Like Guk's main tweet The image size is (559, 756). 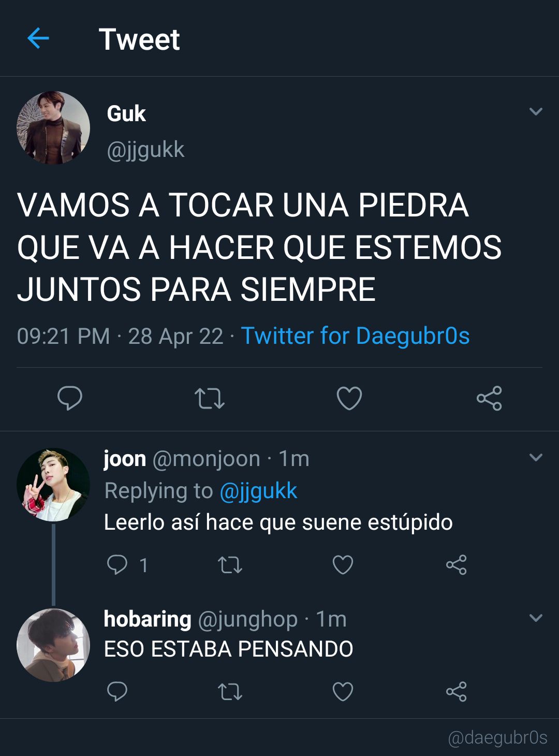coord(349,399)
